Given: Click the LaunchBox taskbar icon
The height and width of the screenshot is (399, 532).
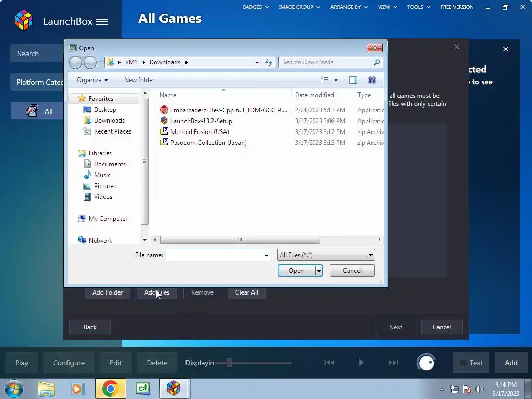Looking at the screenshot, I should point(174,389).
